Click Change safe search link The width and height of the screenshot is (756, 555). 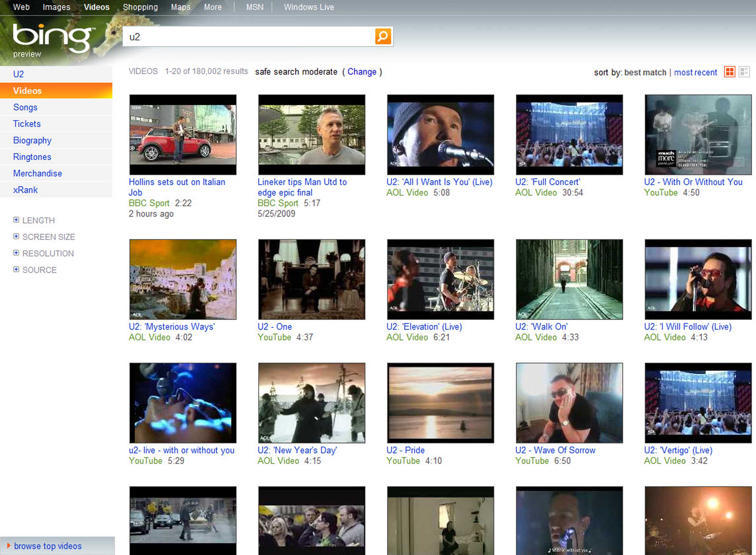pos(362,71)
